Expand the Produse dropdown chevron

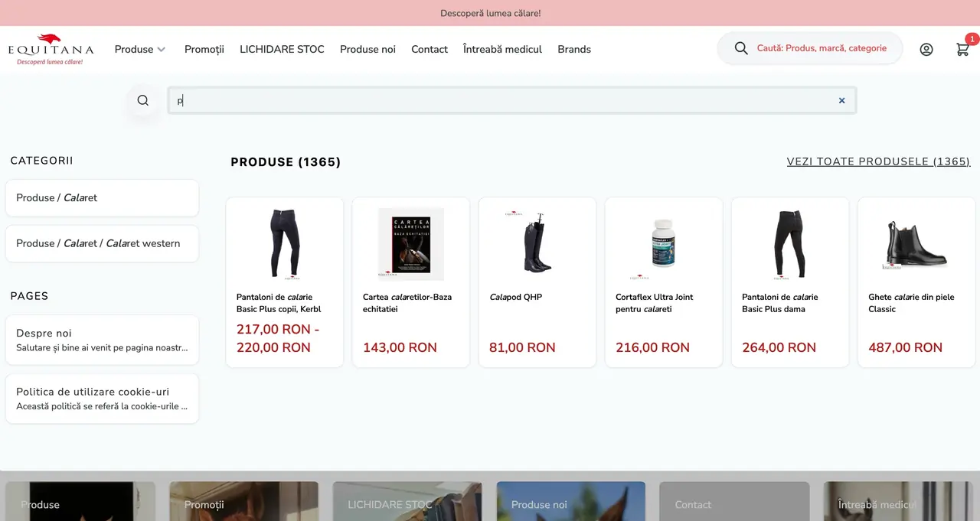(162, 49)
